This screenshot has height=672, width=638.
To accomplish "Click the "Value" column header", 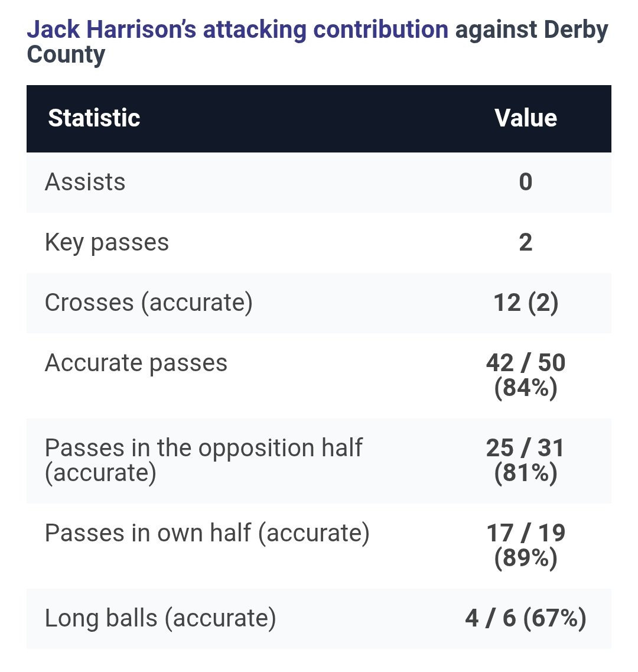I will (526, 118).
